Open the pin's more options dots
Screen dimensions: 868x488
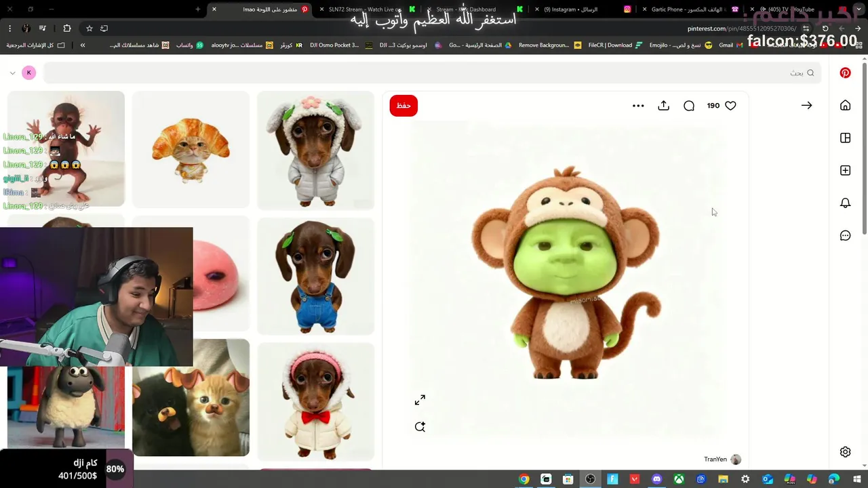638,105
